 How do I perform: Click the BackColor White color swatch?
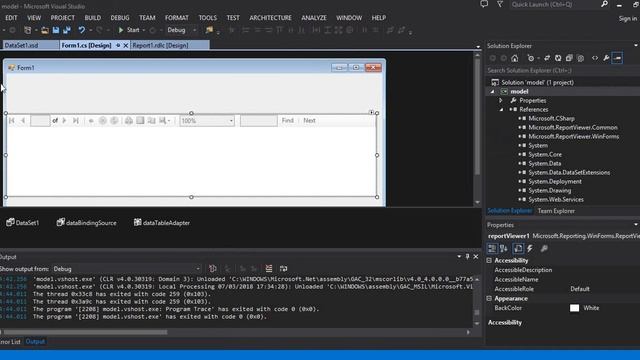click(x=574, y=308)
